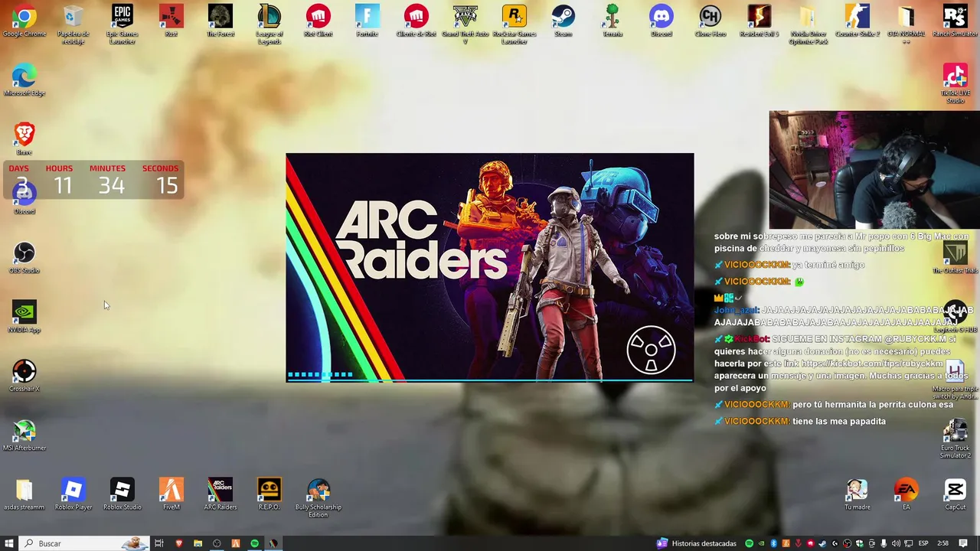Switch the ESP input language indicator
The image size is (980, 551).
(923, 543)
